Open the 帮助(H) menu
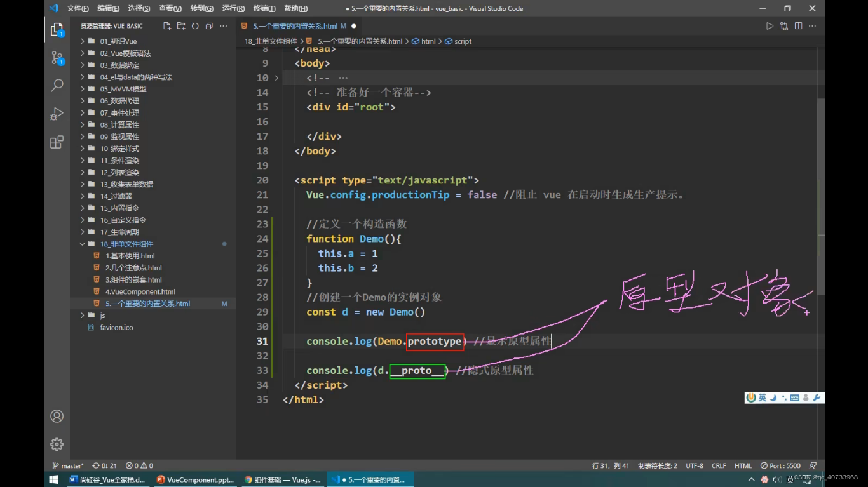Image resolution: width=868 pixels, height=487 pixels. pos(296,8)
